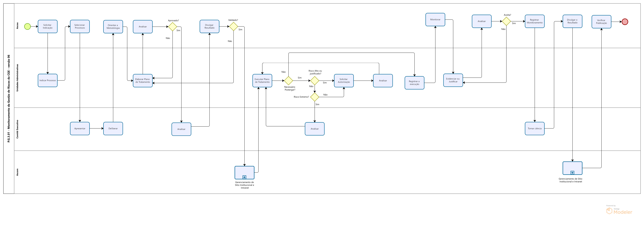Select the 'Tomar ciência' task
The image size is (644, 231).
click(x=535, y=129)
